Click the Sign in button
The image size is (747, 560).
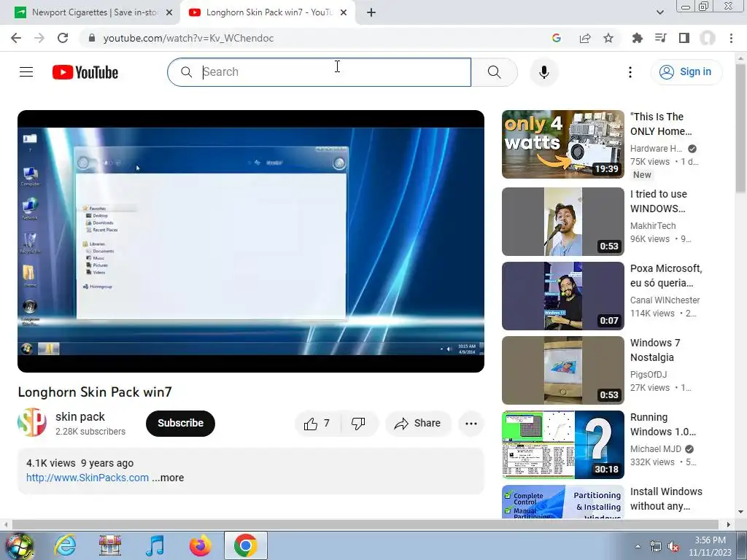[686, 72]
